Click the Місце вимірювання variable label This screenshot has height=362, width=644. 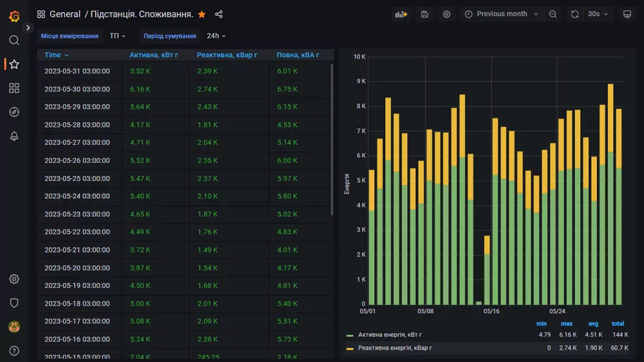(70, 36)
